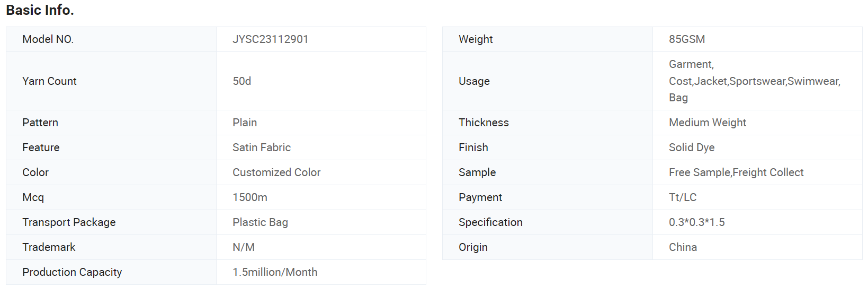The width and height of the screenshot is (868, 287).
Task: Click the Solid Dye finish value
Action: click(692, 147)
